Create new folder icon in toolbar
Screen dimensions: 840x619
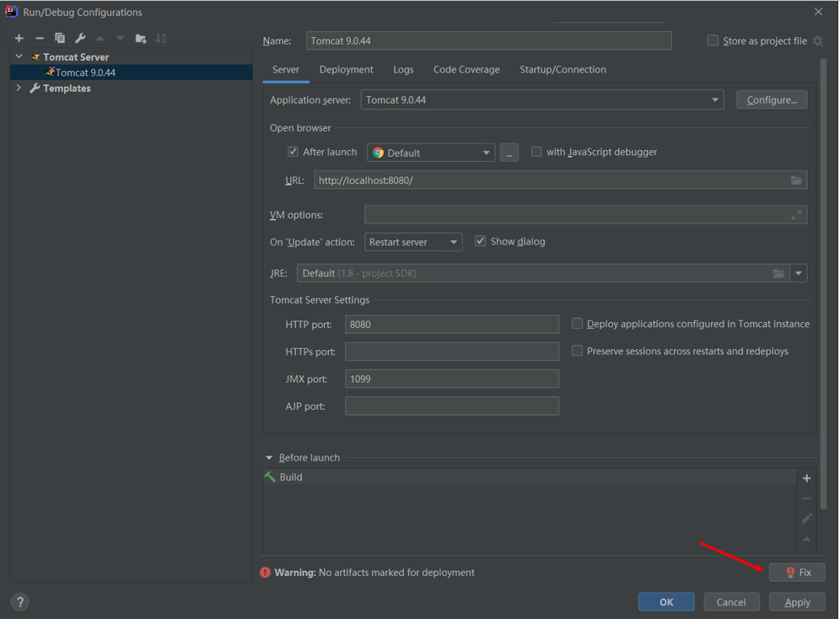coord(141,38)
